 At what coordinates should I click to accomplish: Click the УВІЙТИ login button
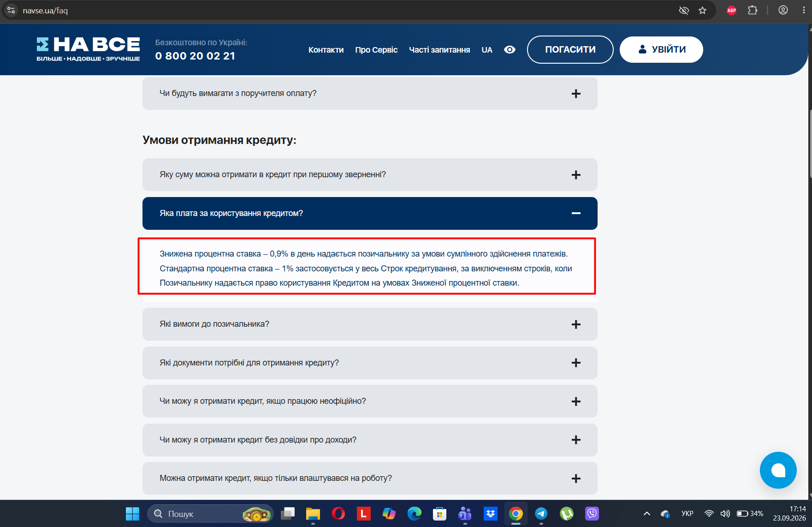coord(661,49)
